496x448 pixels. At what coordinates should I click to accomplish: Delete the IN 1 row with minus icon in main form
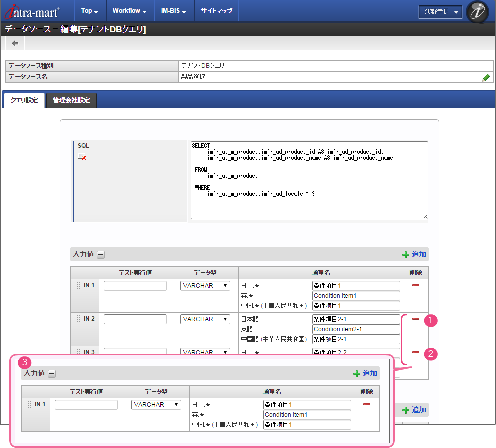416,285
